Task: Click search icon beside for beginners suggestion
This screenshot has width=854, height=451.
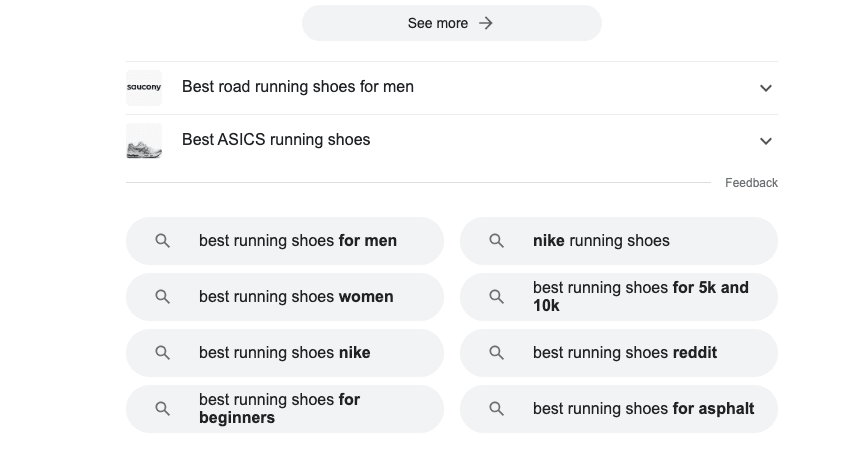Action: tap(162, 409)
